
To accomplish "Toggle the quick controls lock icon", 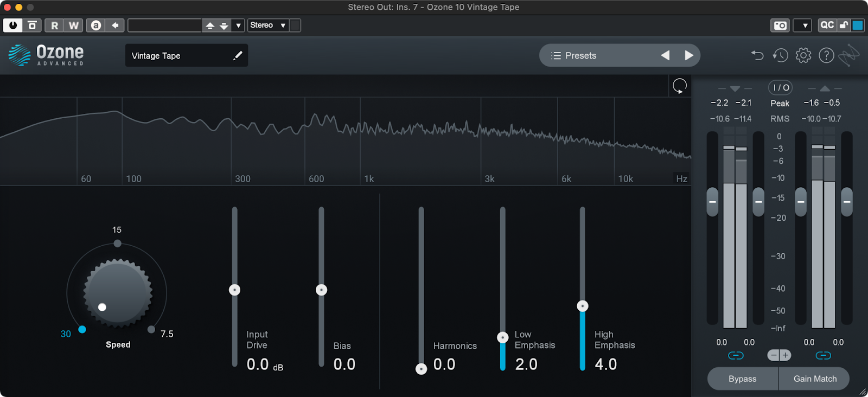I will point(844,25).
